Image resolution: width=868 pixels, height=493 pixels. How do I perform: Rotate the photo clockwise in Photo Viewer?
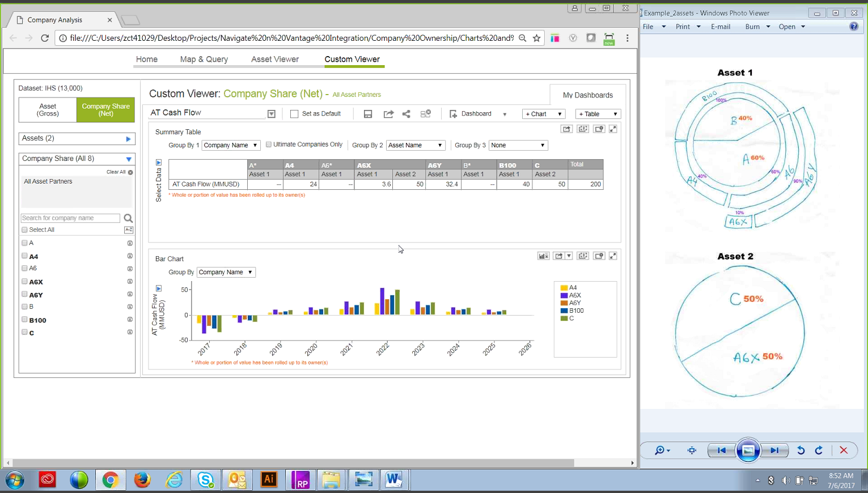[819, 450]
